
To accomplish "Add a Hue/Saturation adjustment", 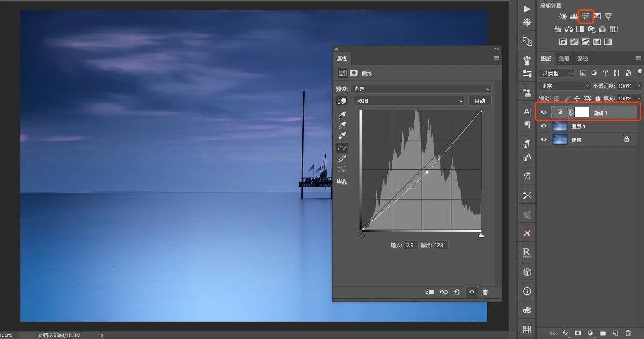I will (x=558, y=29).
